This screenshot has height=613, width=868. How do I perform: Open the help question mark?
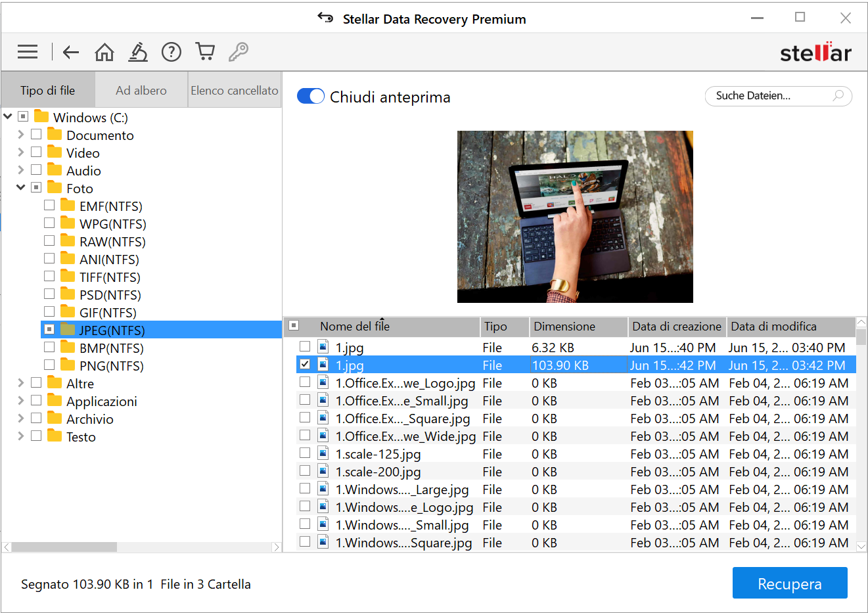[171, 52]
